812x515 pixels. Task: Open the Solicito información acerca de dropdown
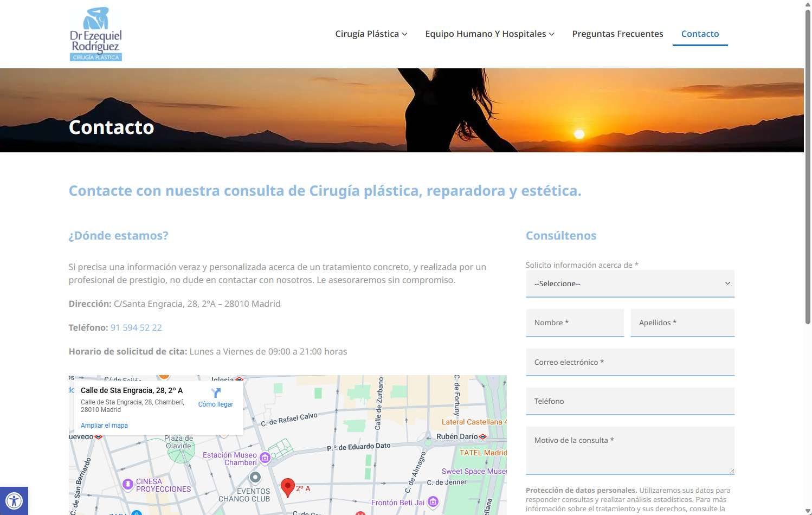point(630,284)
